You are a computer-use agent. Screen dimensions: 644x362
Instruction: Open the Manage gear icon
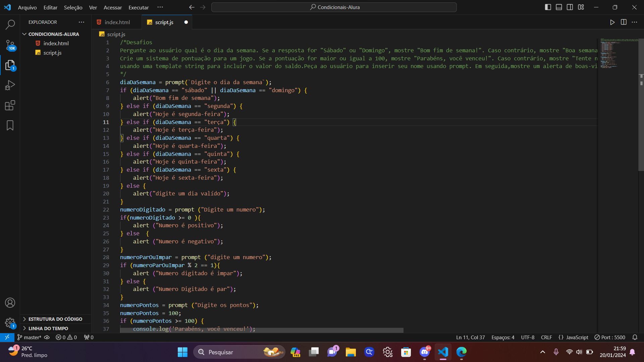[x=10, y=323]
